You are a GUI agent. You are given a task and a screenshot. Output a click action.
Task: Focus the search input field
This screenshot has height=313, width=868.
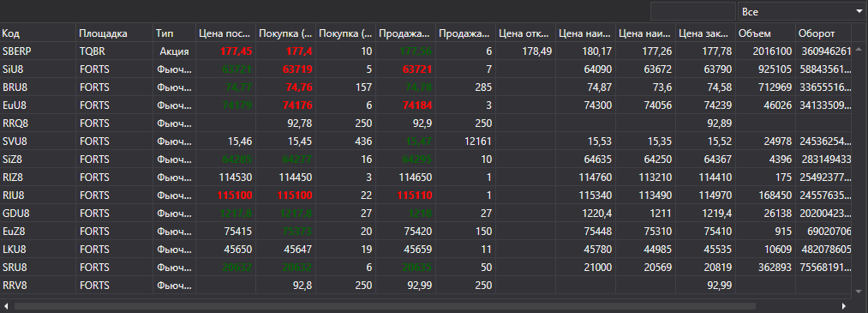693,12
